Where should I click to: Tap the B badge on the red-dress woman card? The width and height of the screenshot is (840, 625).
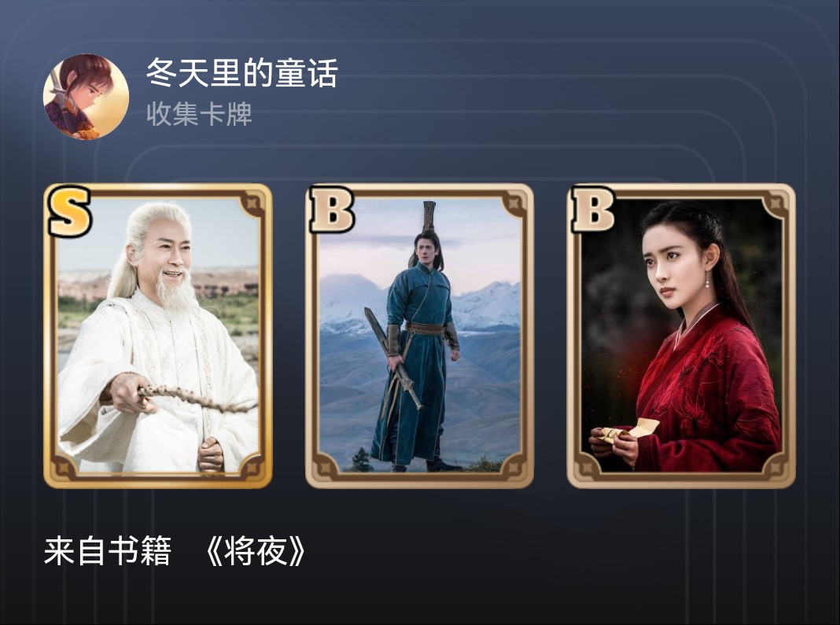593,209
